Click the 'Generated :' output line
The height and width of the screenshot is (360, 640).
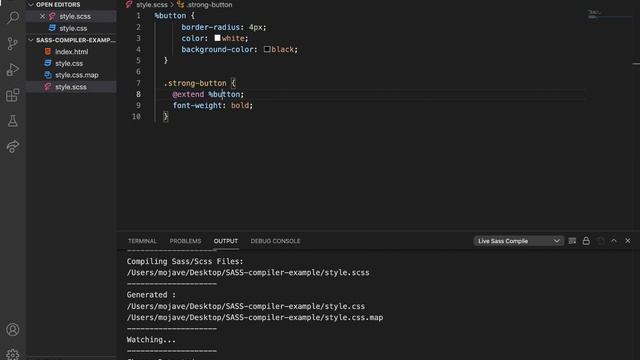click(151, 295)
